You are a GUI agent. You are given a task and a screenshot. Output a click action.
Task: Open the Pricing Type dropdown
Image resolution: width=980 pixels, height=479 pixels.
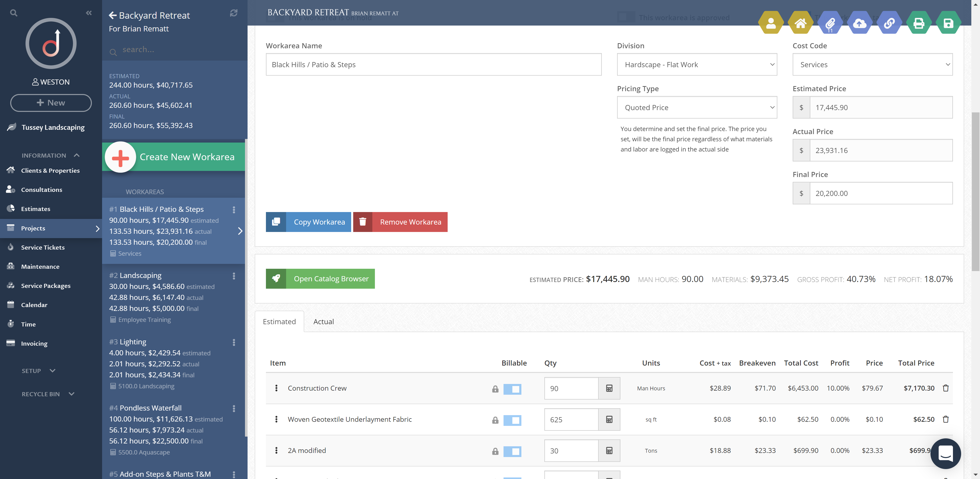[x=696, y=108]
